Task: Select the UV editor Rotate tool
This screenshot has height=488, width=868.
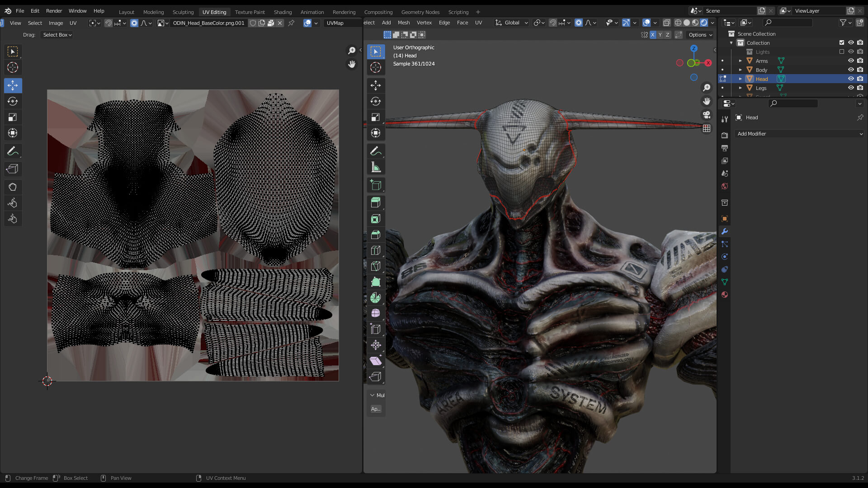Action: (x=13, y=101)
